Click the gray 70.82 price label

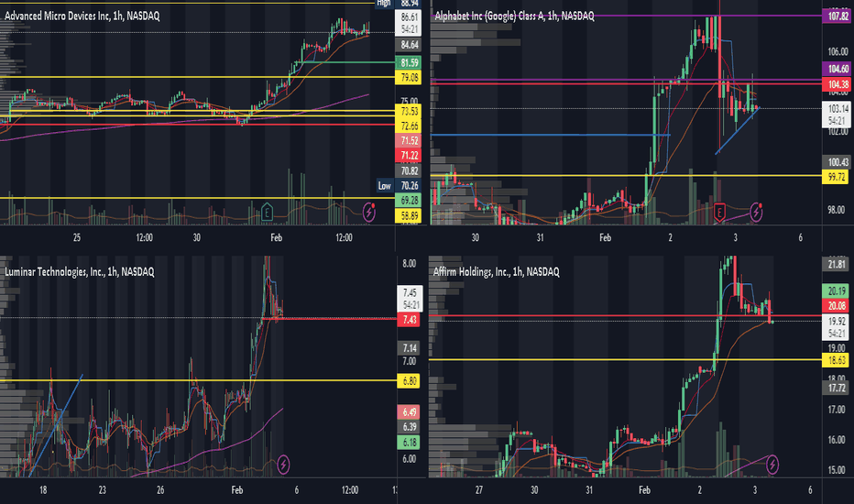coord(409,171)
